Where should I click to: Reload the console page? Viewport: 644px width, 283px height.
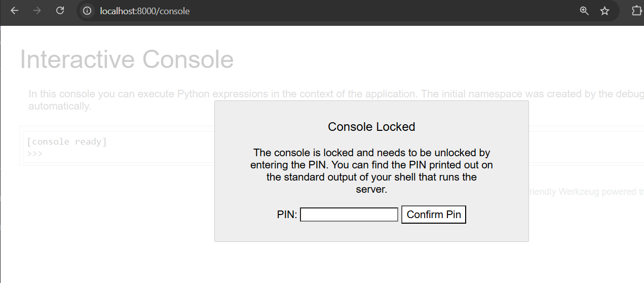coord(60,11)
